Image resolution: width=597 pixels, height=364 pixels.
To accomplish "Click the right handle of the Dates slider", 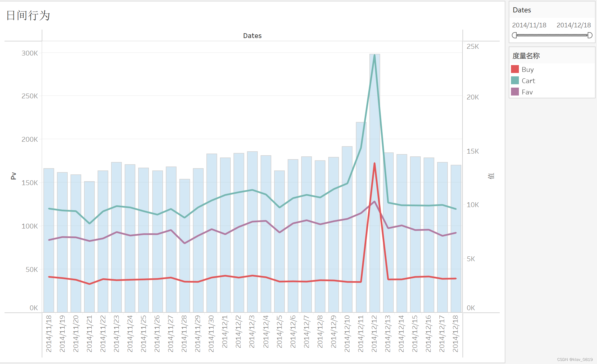I will (590, 35).
